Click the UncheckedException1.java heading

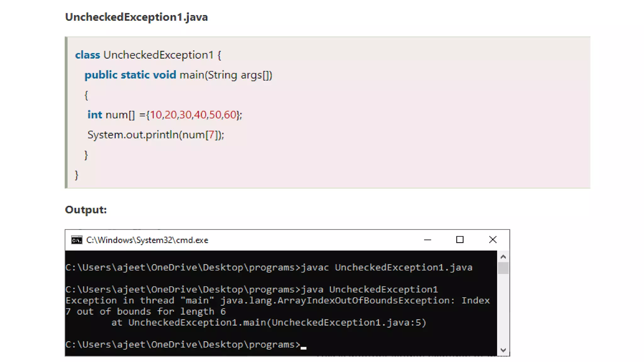(x=136, y=17)
